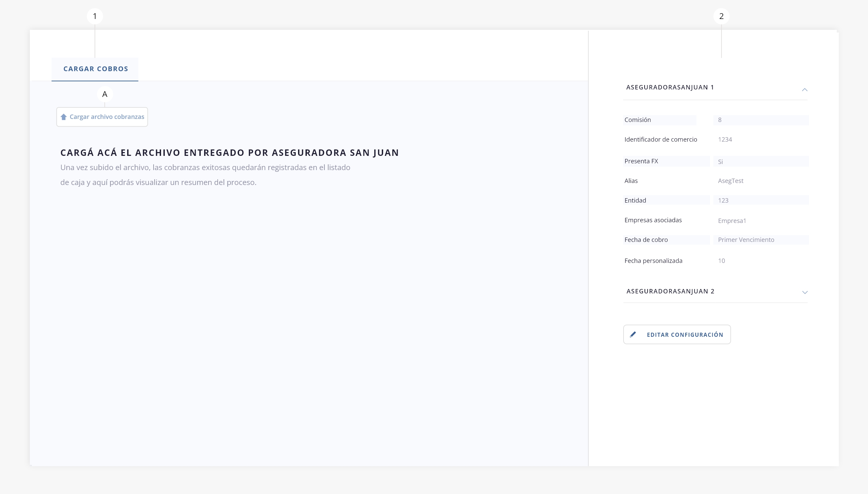Click the Empresas asociadas value Empresa1
Screen dimensions: 868x494
click(x=732, y=221)
